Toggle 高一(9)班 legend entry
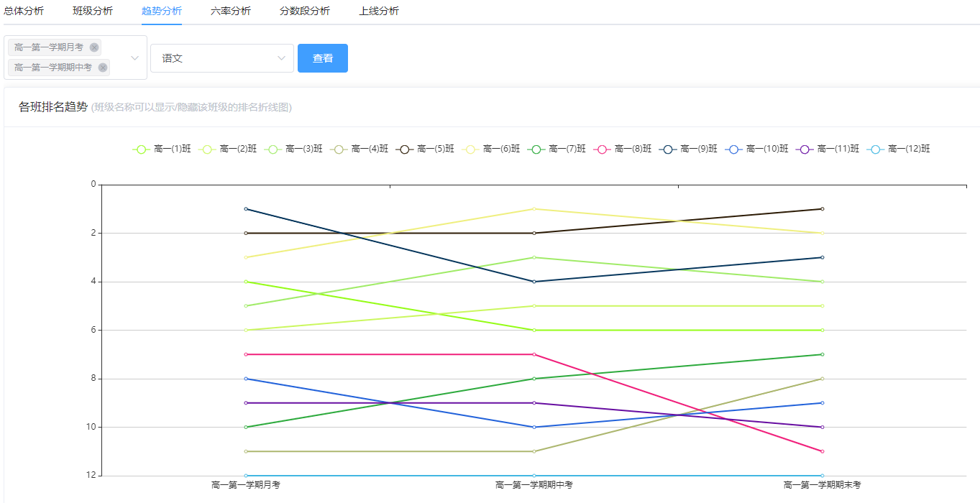 coord(688,149)
